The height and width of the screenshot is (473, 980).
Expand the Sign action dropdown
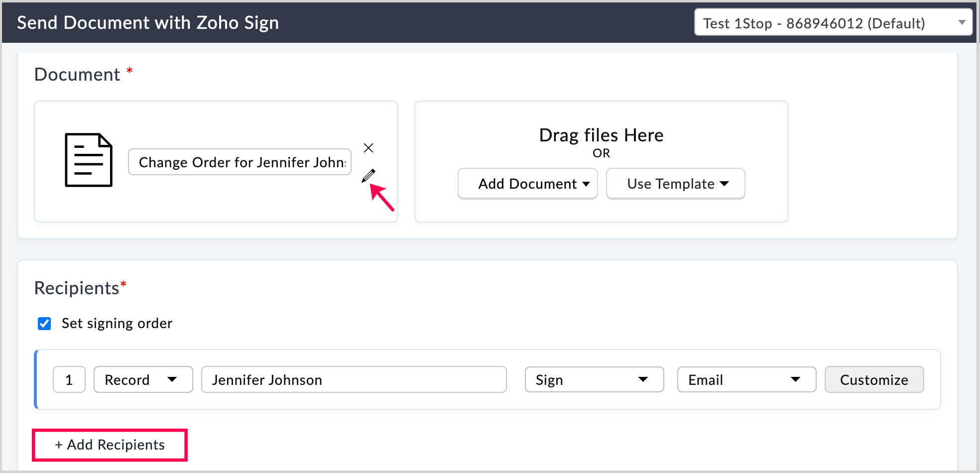pos(594,380)
